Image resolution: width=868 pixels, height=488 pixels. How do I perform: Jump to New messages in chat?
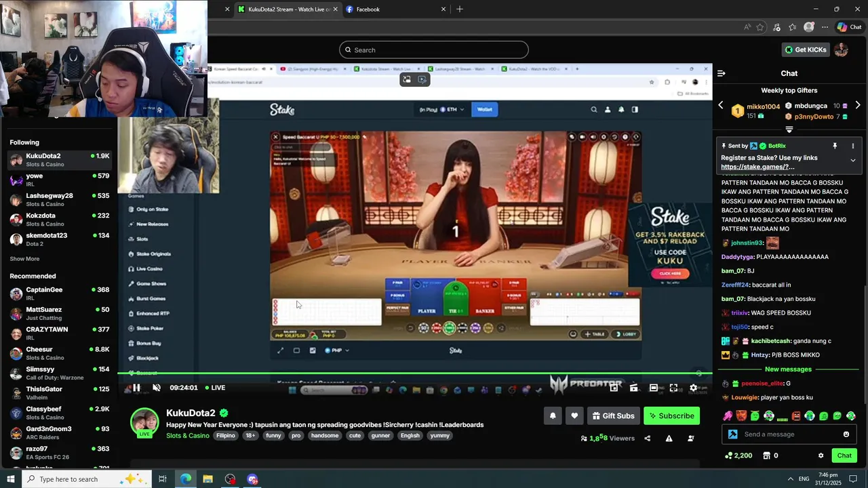pos(788,369)
